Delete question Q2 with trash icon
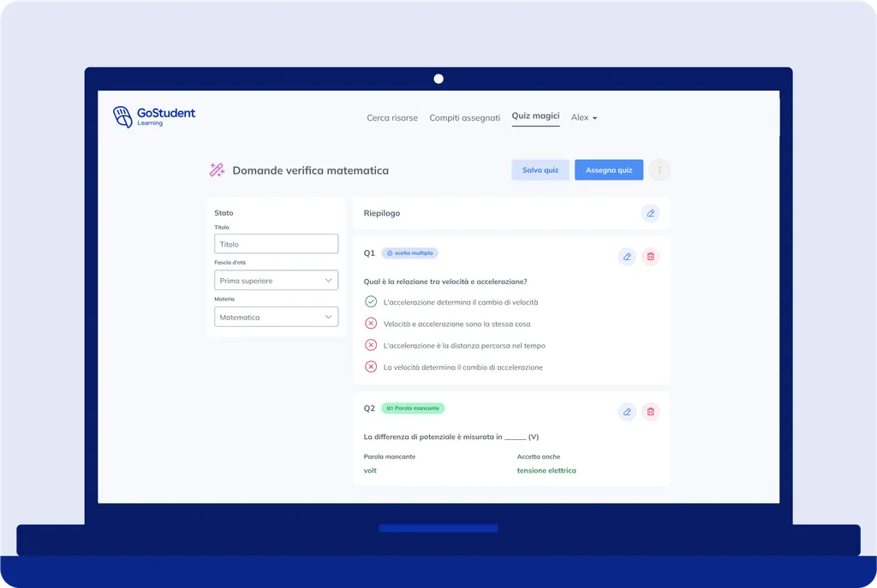 pyautogui.click(x=651, y=412)
